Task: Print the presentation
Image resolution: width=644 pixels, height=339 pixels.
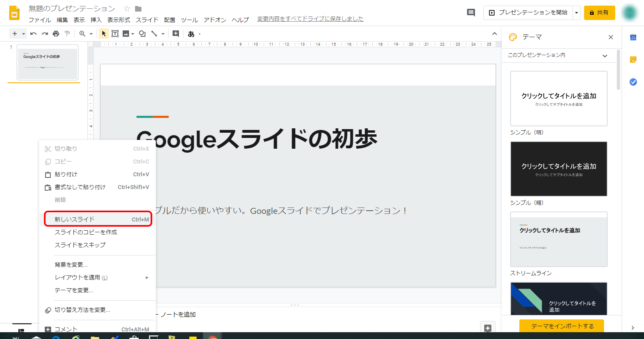Action: (x=56, y=34)
